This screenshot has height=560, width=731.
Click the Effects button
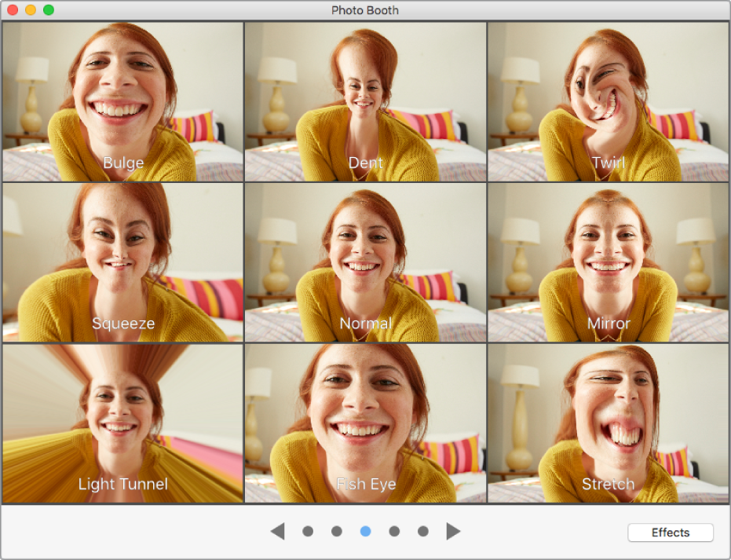[x=670, y=533]
